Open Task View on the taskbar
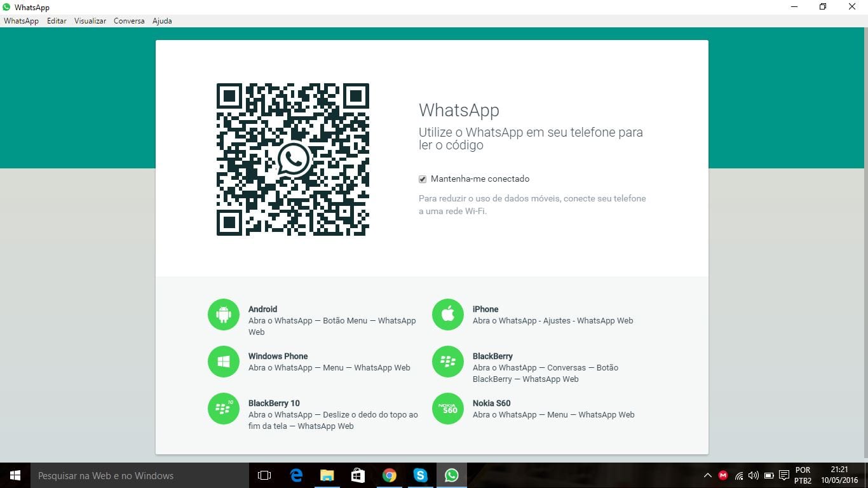This screenshot has width=868, height=488. point(264,475)
